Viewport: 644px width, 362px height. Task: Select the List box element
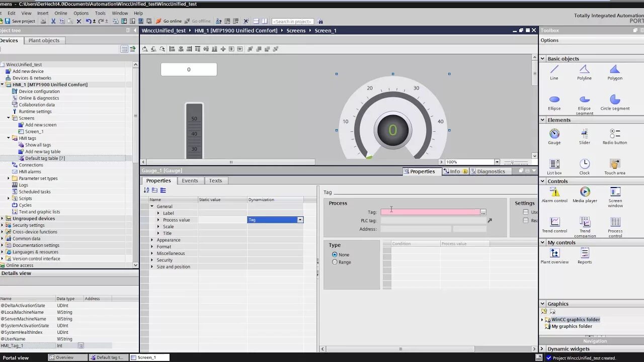tap(554, 167)
